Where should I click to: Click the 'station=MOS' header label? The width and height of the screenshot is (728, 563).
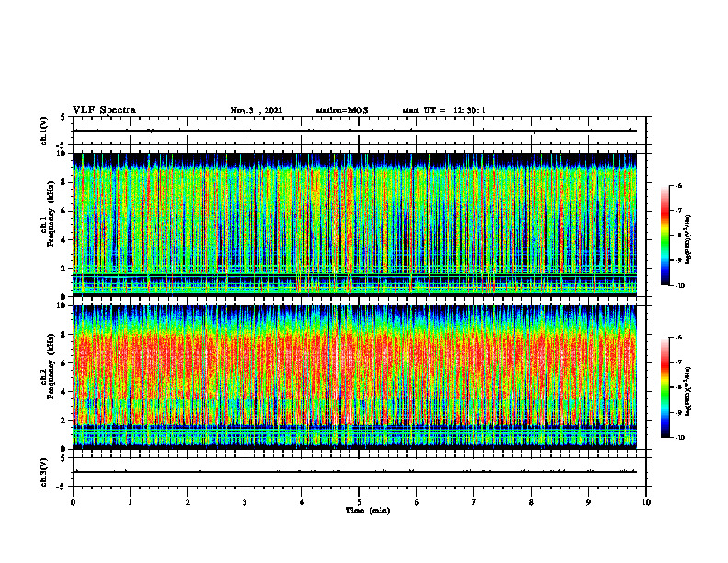(342, 110)
